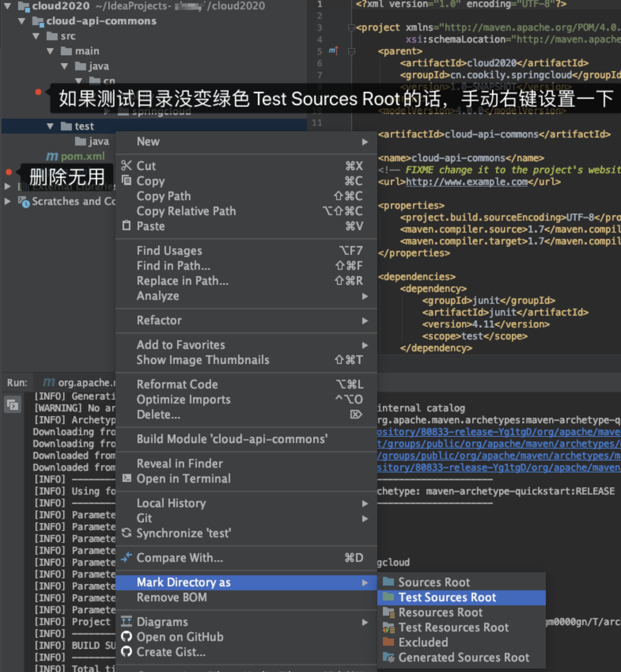Select Show Image Thumbnails
Image resolution: width=621 pixels, height=672 pixels.
pos(246,360)
